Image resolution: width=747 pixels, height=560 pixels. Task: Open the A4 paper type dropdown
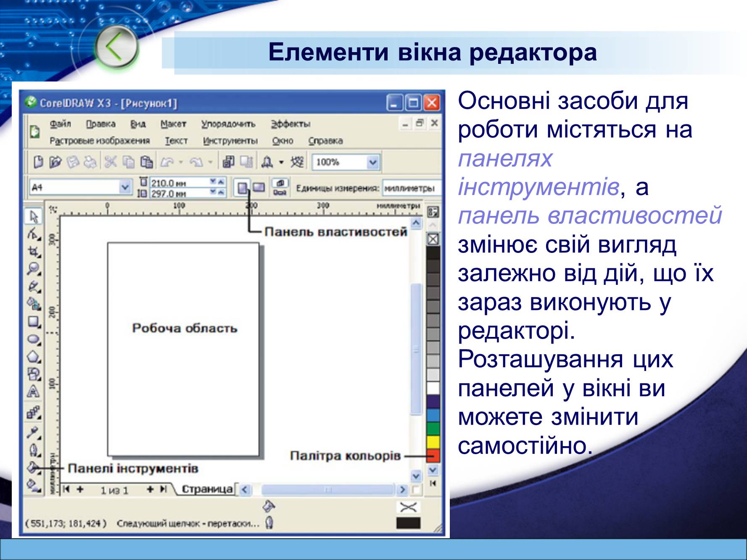tap(125, 187)
